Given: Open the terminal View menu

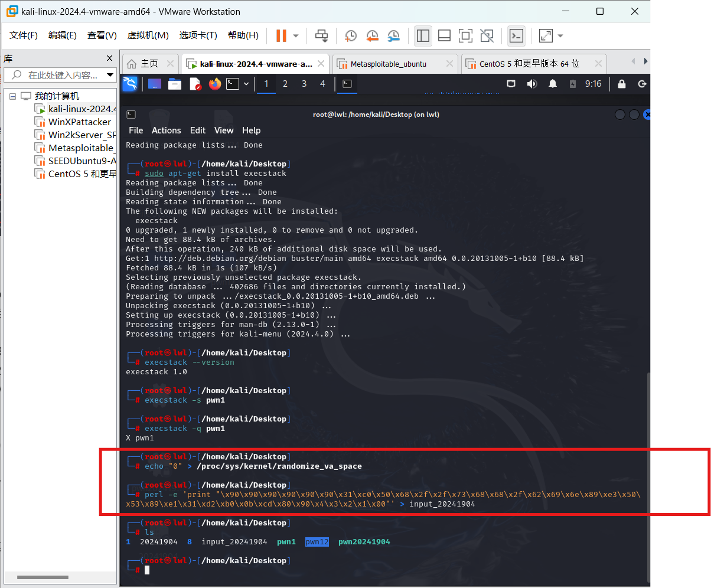Looking at the screenshot, I should tap(224, 130).
